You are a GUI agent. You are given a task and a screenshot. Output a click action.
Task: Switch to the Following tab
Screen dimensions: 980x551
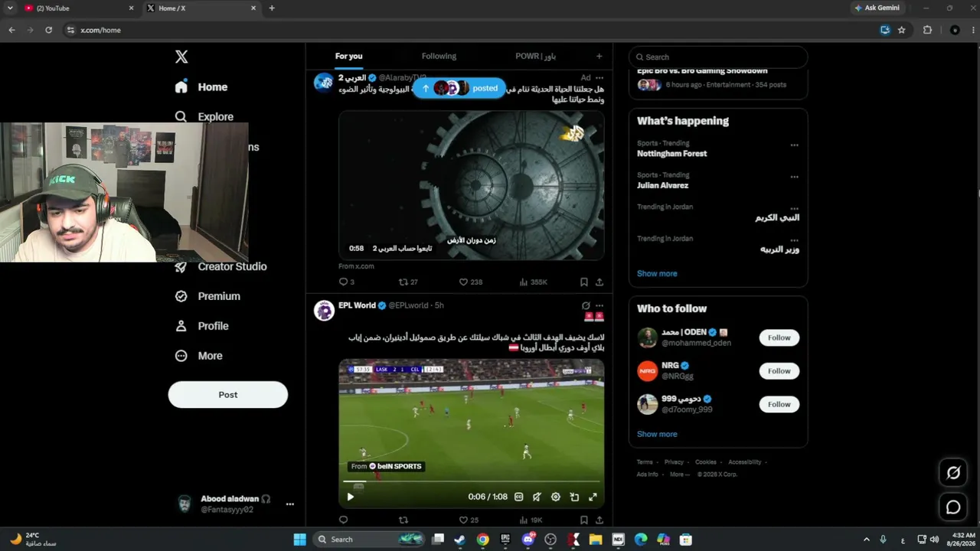click(x=439, y=56)
